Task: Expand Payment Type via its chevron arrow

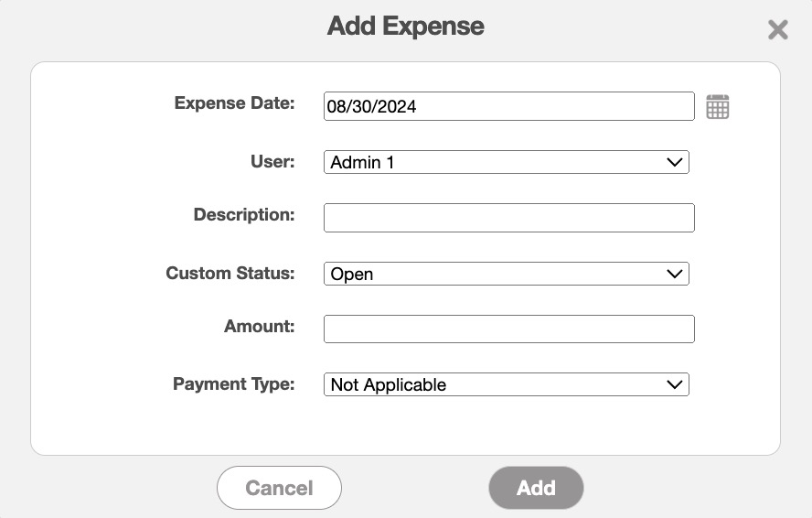Action: click(x=675, y=385)
